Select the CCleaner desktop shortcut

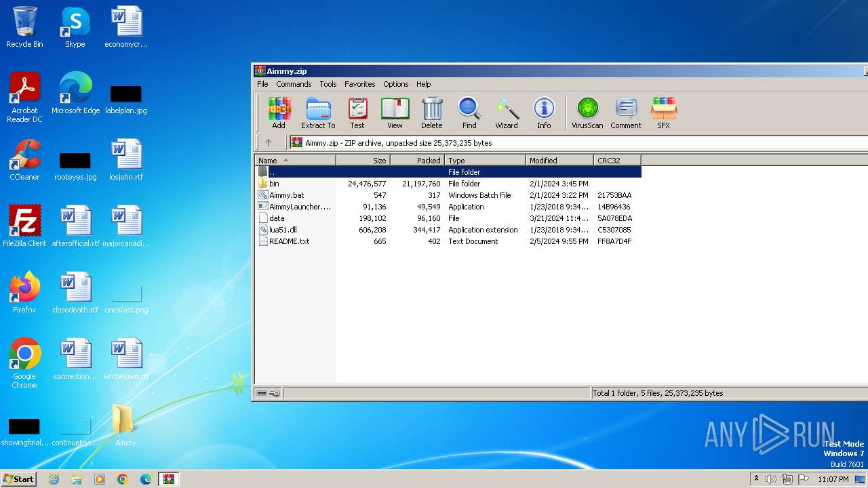pos(24,160)
